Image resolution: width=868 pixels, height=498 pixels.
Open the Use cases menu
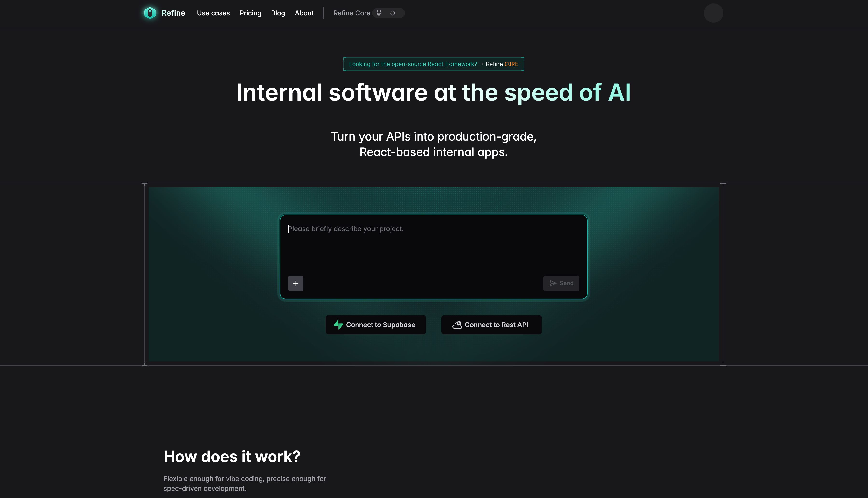[213, 13]
